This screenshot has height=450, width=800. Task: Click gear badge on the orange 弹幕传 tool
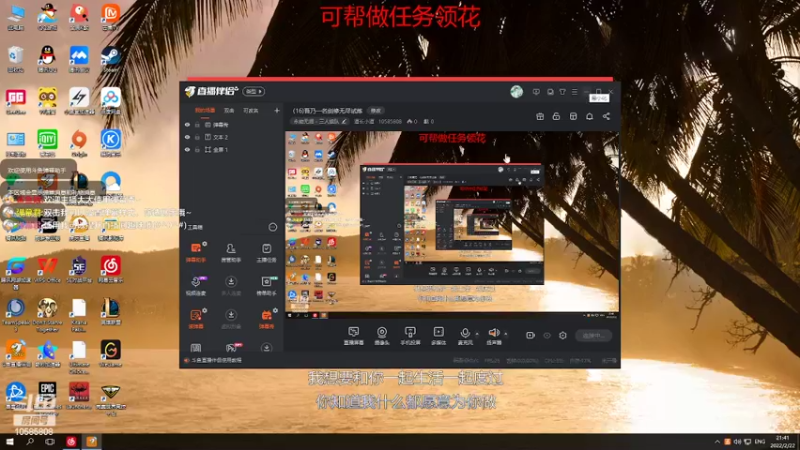tap(275, 310)
